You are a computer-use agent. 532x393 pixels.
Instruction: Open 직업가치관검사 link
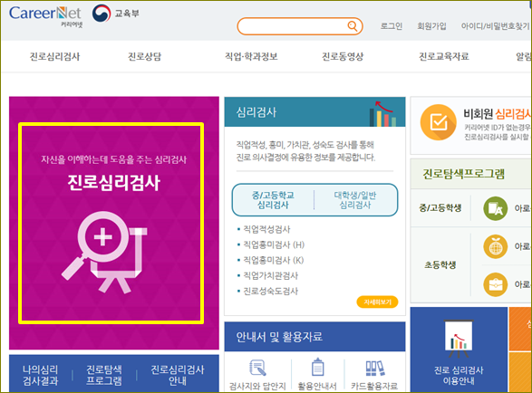(x=270, y=275)
